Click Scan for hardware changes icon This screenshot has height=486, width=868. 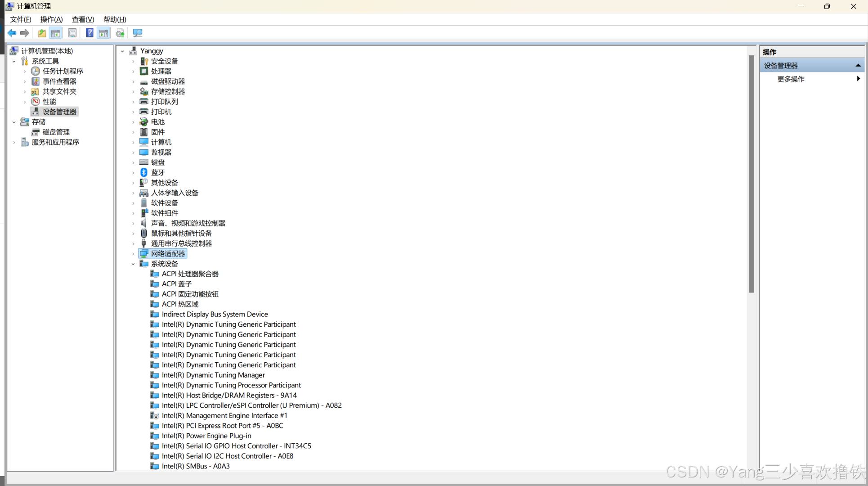click(138, 33)
